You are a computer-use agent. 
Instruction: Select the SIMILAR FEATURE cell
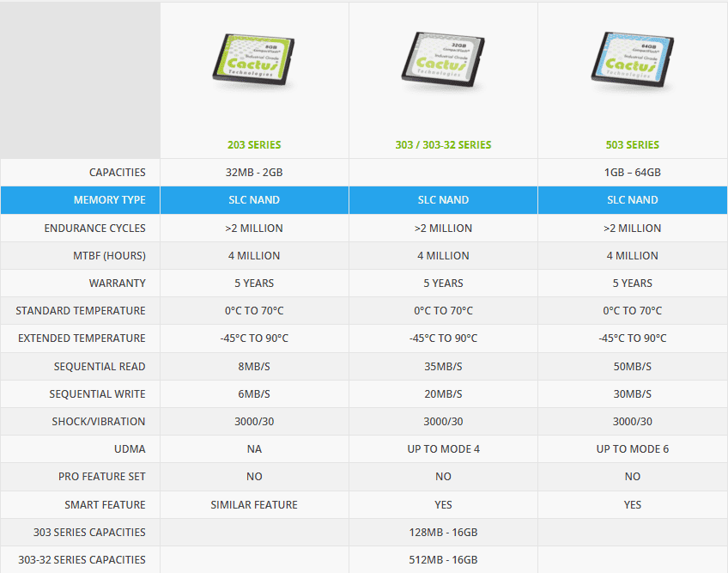[254, 504]
